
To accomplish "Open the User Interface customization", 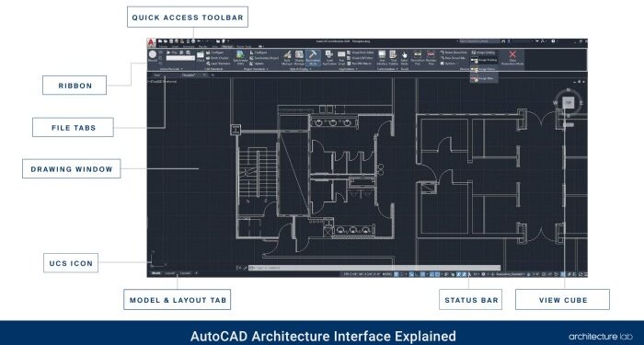I will [382, 58].
